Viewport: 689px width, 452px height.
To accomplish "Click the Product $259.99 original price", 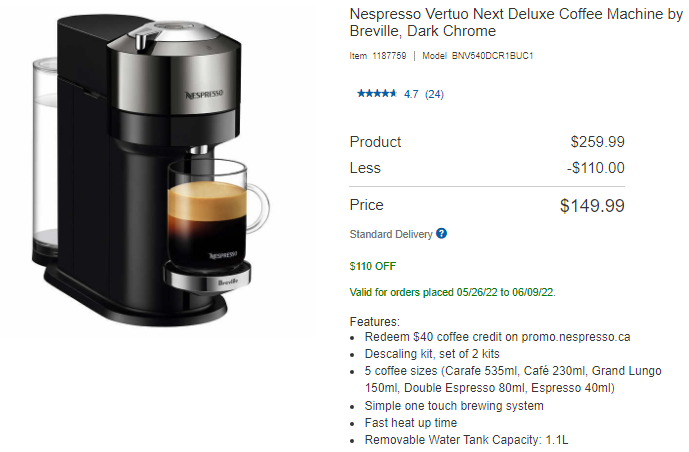I will point(598,142).
